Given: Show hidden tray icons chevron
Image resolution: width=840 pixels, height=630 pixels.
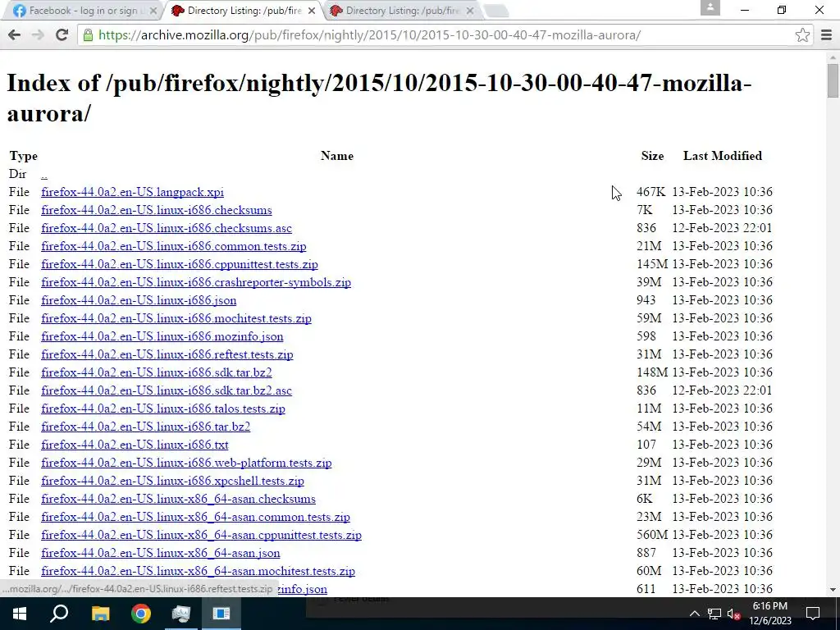Looking at the screenshot, I should [694, 614].
